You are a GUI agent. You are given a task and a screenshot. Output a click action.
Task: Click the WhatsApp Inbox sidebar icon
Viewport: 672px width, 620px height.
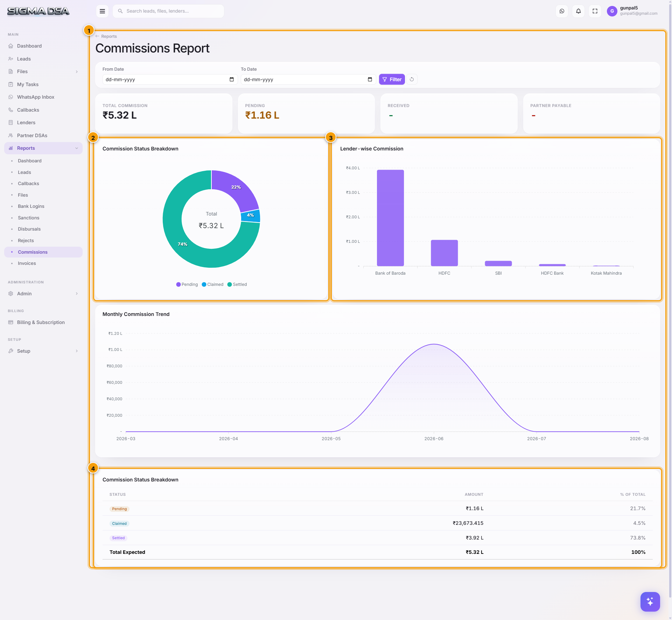pyautogui.click(x=11, y=97)
